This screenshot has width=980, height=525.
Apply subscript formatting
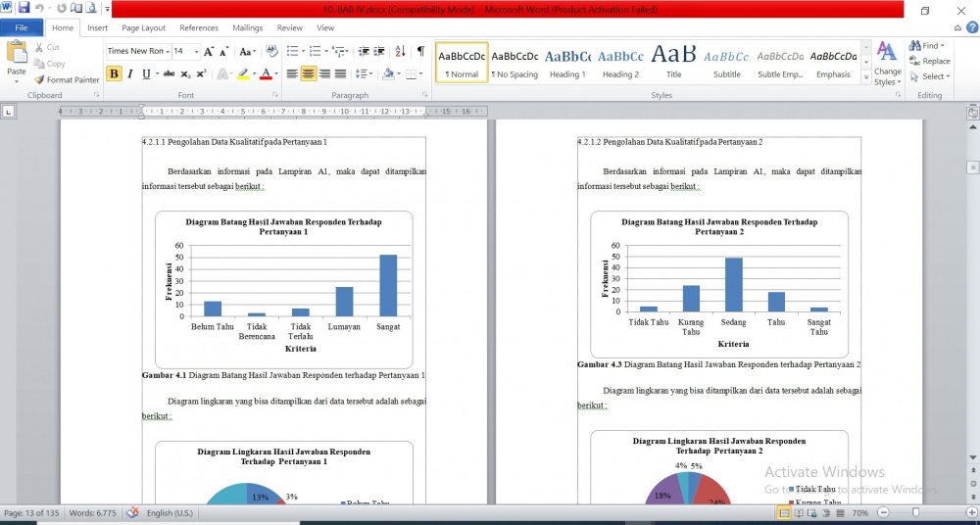185,73
